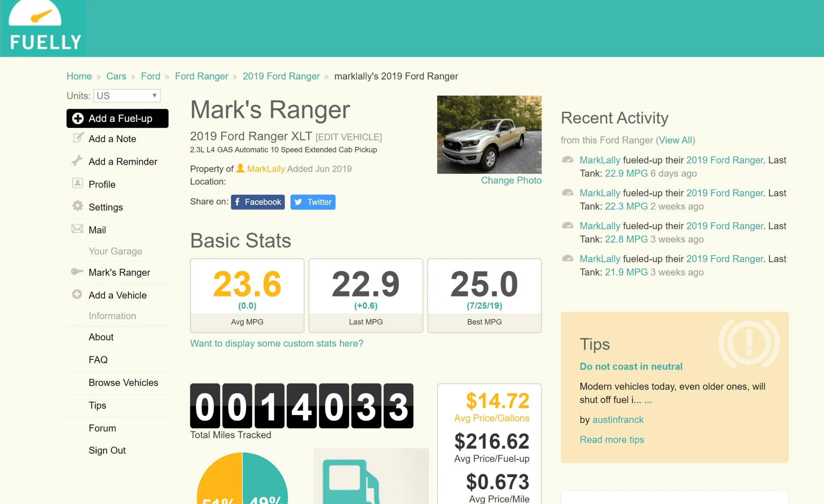The width and height of the screenshot is (824, 504).
Task: Click the wrench icon beside Add a Reminder
Action: 77,161
